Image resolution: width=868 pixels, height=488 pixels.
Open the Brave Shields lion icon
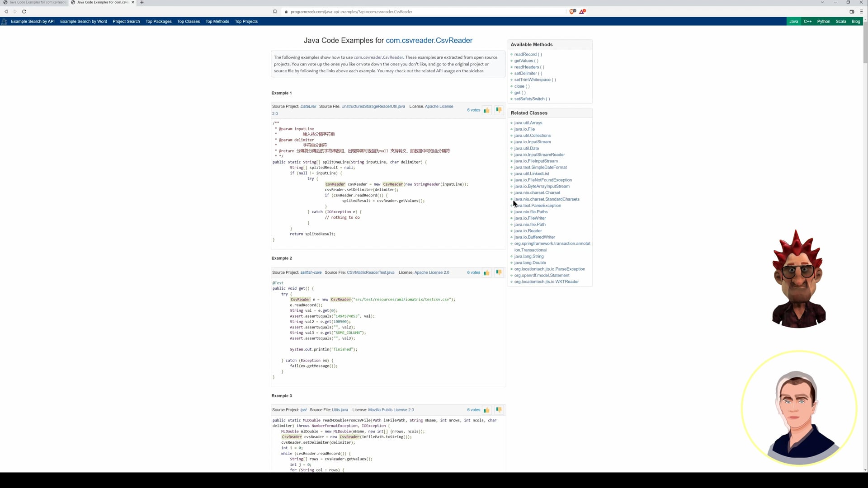click(x=572, y=12)
